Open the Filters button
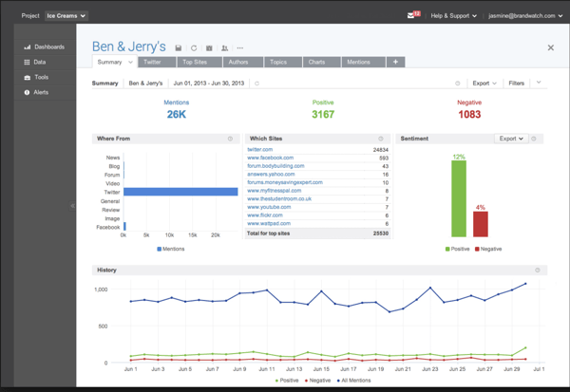Screen dimensions: 570x392 click(x=516, y=84)
